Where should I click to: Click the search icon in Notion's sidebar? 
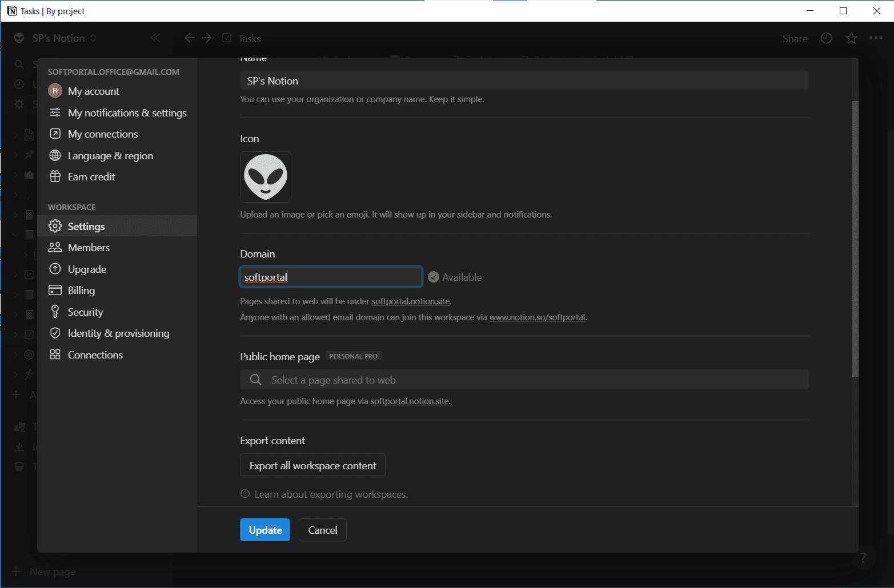pyautogui.click(x=19, y=65)
